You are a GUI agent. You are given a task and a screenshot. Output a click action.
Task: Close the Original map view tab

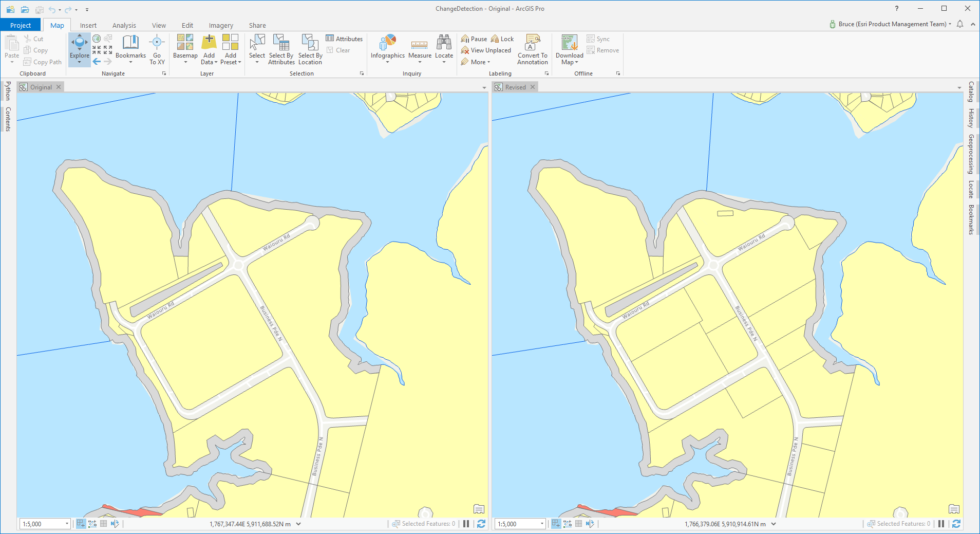pos(59,87)
